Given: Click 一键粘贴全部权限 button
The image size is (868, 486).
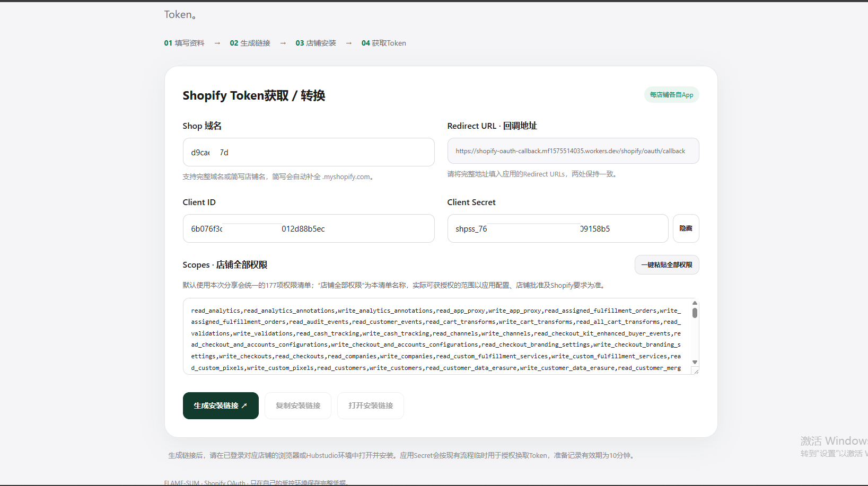Looking at the screenshot, I should pos(667,265).
